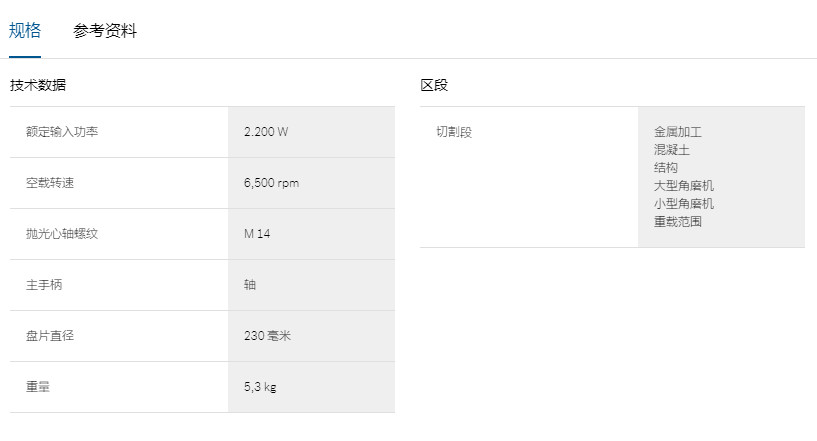This screenshot has width=817, height=441.
Task: Click the 切割段 label
Action: [x=454, y=132]
